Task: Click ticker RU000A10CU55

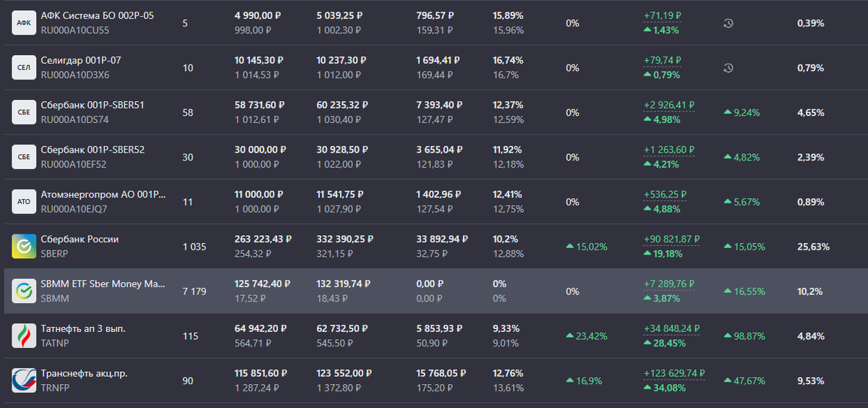Action: pos(75,30)
